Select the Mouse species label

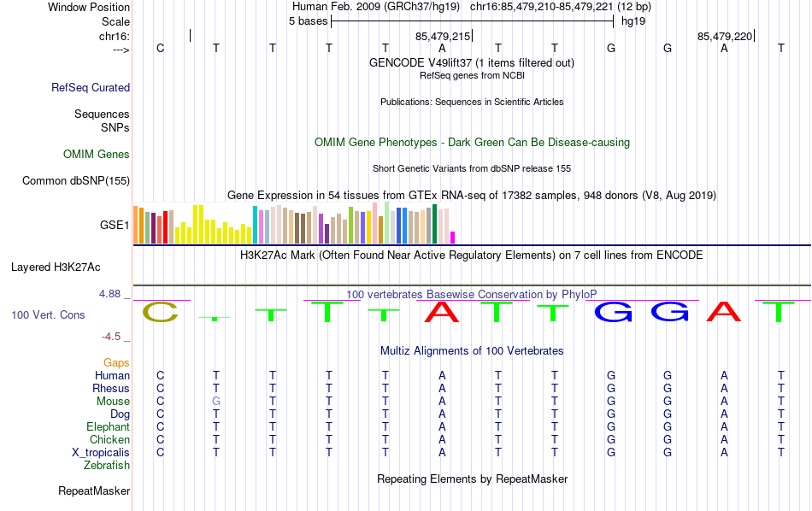click(x=114, y=402)
